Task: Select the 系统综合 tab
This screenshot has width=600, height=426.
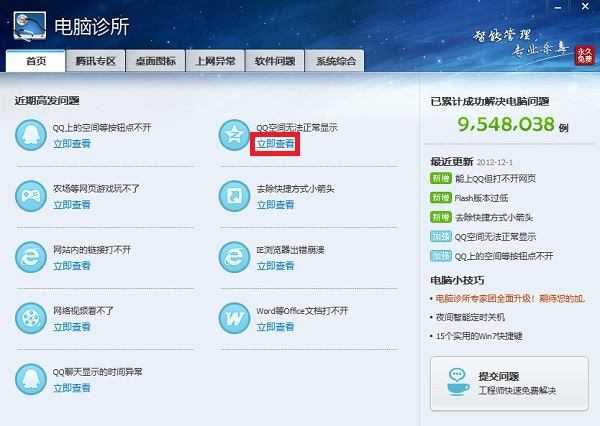Action: click(x=335, y=61)
